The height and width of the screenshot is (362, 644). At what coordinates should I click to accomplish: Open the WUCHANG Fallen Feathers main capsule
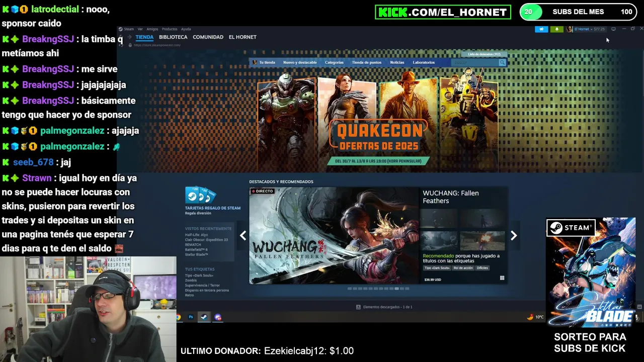tap(334, 235)
